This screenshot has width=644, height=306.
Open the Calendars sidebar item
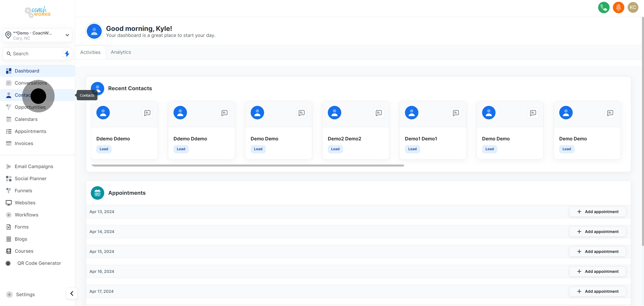26,119
